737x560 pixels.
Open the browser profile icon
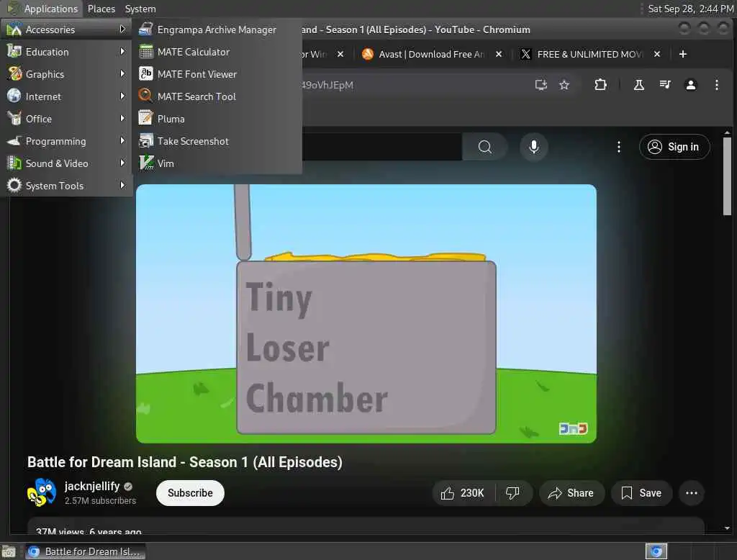click(690, 85)
